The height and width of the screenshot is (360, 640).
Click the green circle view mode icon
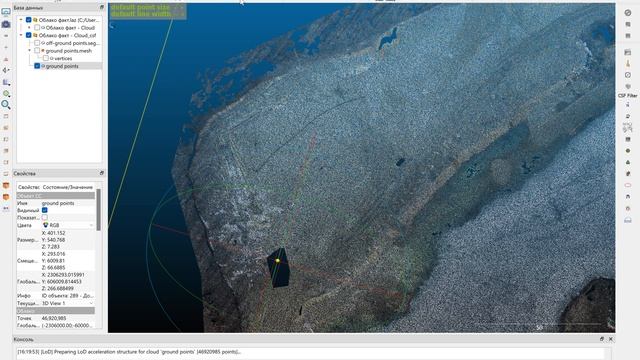point(6,93)
